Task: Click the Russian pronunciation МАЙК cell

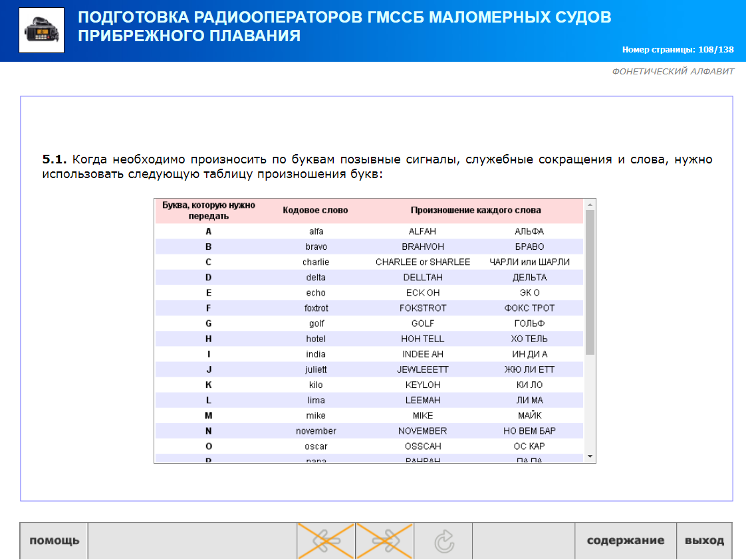Action: [529, 415]
